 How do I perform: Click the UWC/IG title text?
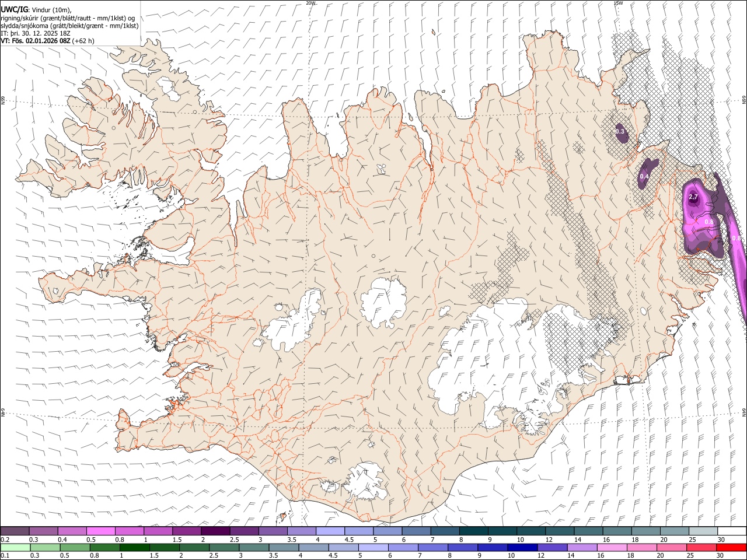(x=14, y=10)
